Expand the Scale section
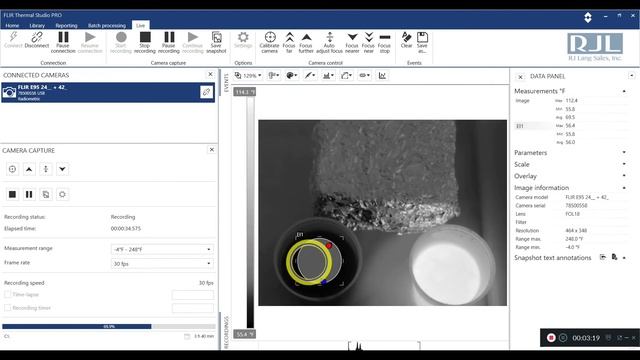 click(624, 164)
